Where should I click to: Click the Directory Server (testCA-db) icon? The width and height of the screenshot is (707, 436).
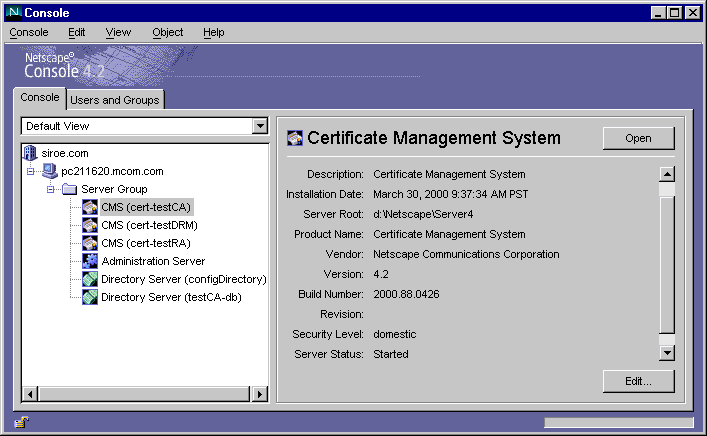click(x=90, y=297)
